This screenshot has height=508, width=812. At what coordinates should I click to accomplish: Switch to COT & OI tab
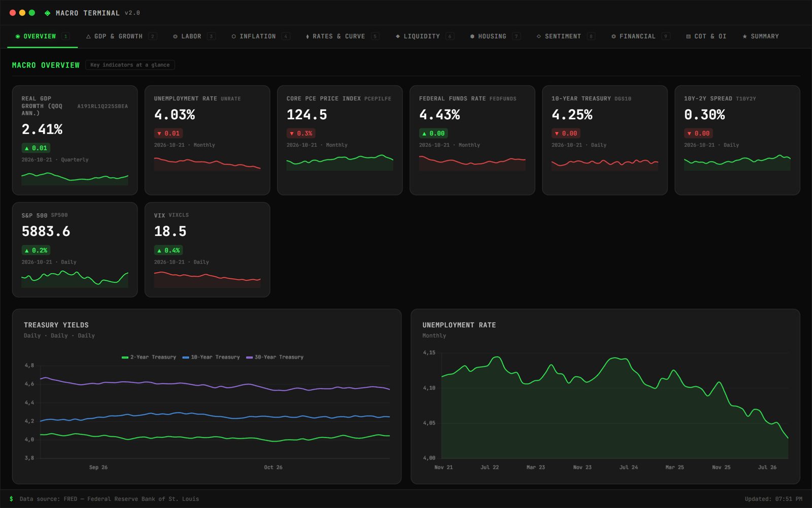pyautogui.click(x=706, y=37)
